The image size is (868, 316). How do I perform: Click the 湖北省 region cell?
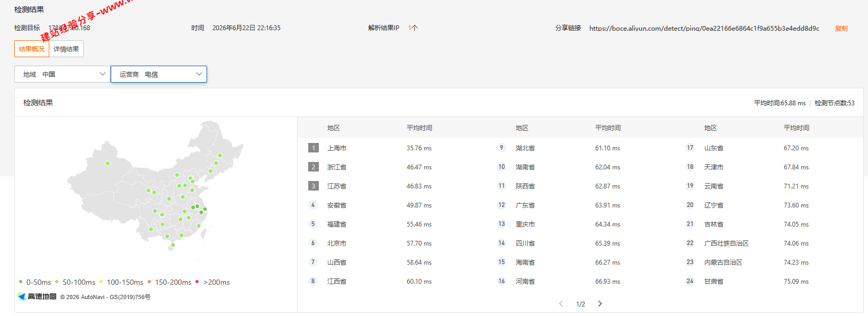pos(525,148)
